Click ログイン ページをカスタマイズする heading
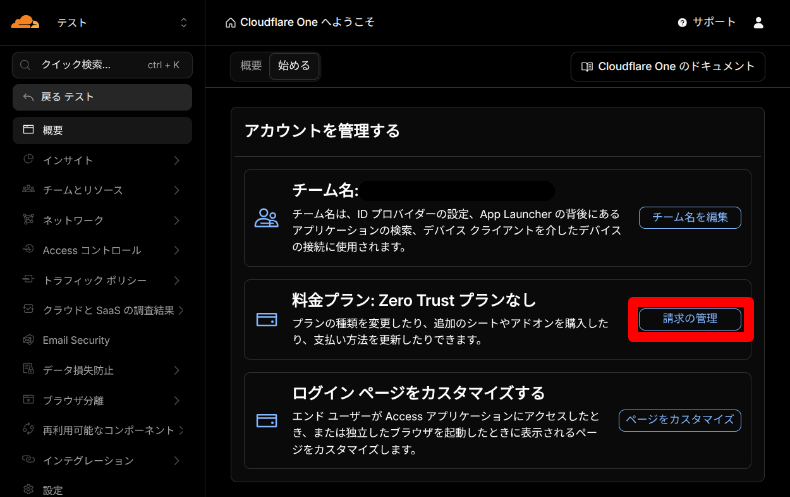790x497 pixels. tap(418, 393)
